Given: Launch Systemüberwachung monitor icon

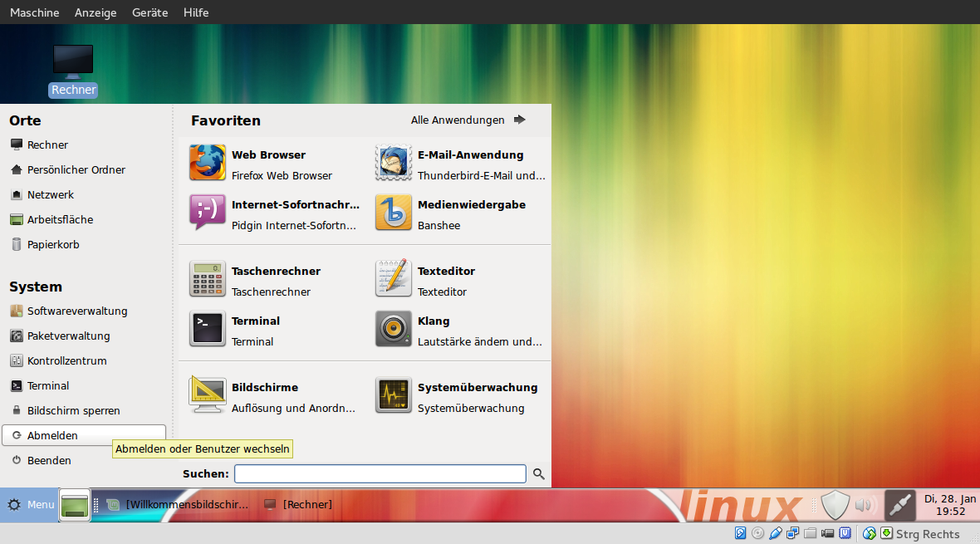Looking at the screenshot, I should pyautogui.click(x=394, y=395).
